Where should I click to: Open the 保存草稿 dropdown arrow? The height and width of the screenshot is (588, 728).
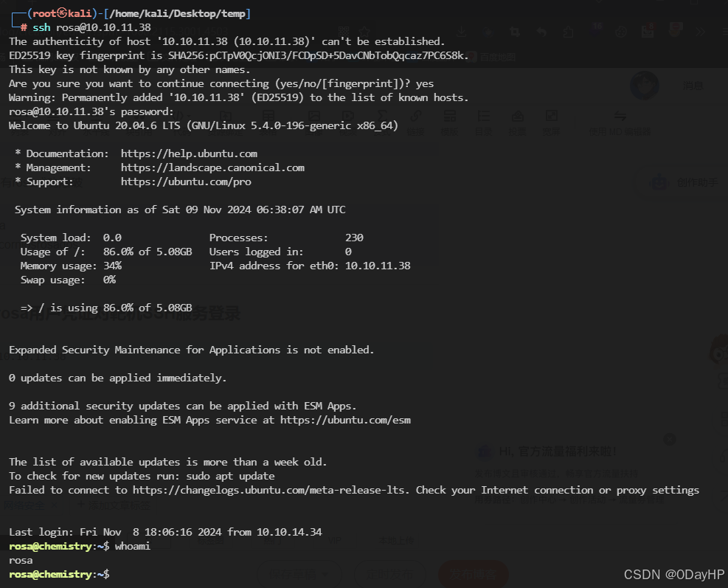pos(325,574)
